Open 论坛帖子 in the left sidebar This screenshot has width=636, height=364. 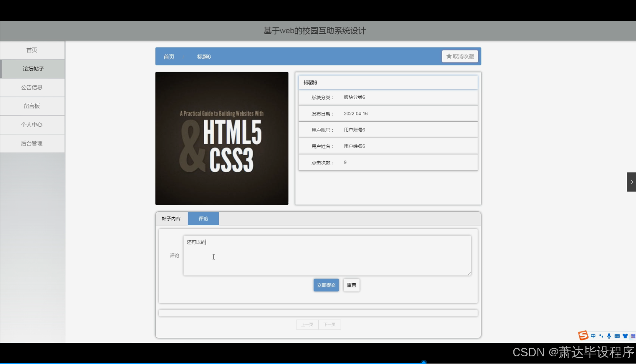[32, 69]
